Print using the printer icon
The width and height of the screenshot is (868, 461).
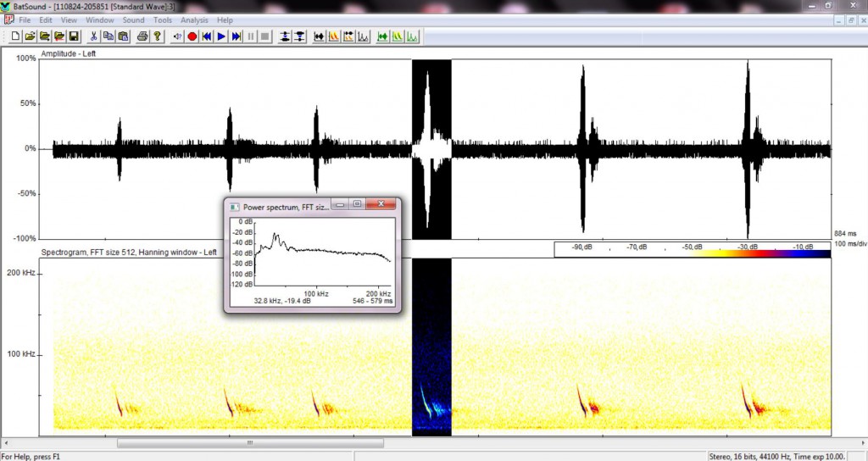(x=142, y=36)
